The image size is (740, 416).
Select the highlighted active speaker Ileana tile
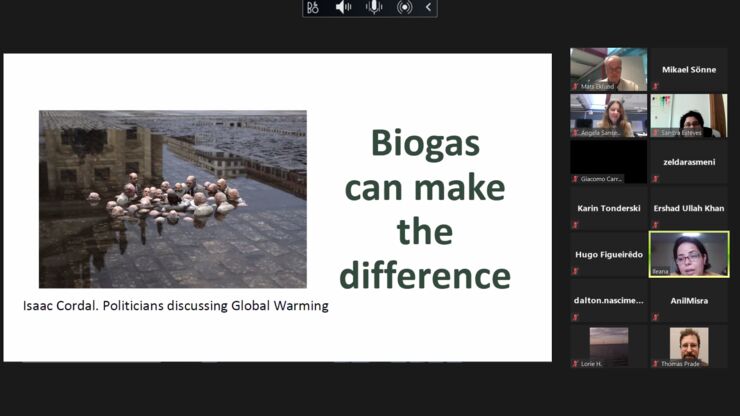[x=689, y=255]
